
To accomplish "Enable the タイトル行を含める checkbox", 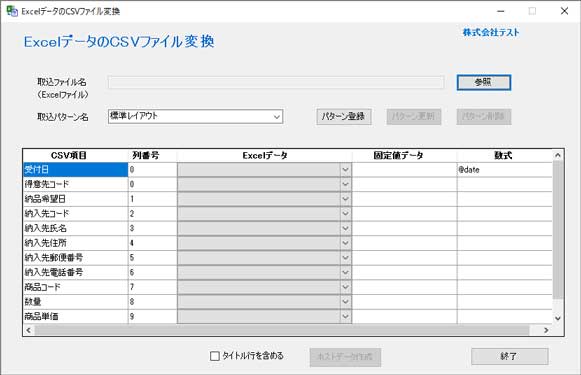I will (215, 356).
